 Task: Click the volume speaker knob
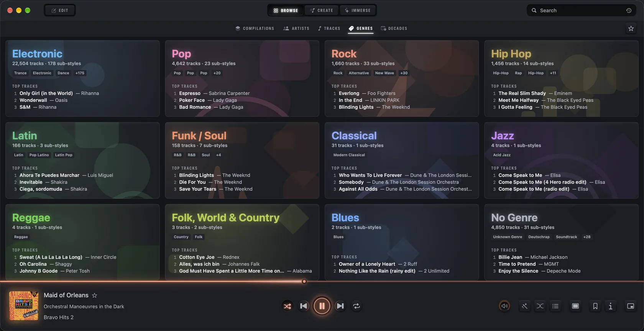[504, 306]
